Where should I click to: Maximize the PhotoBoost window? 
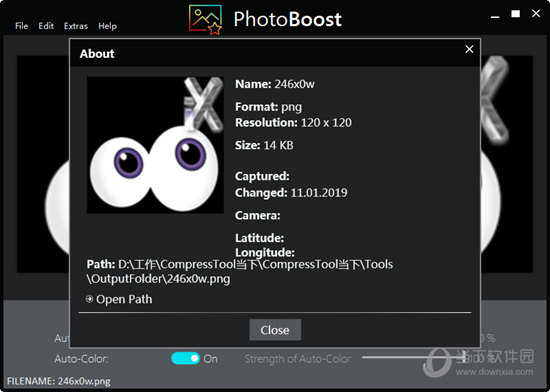[515, 14]
